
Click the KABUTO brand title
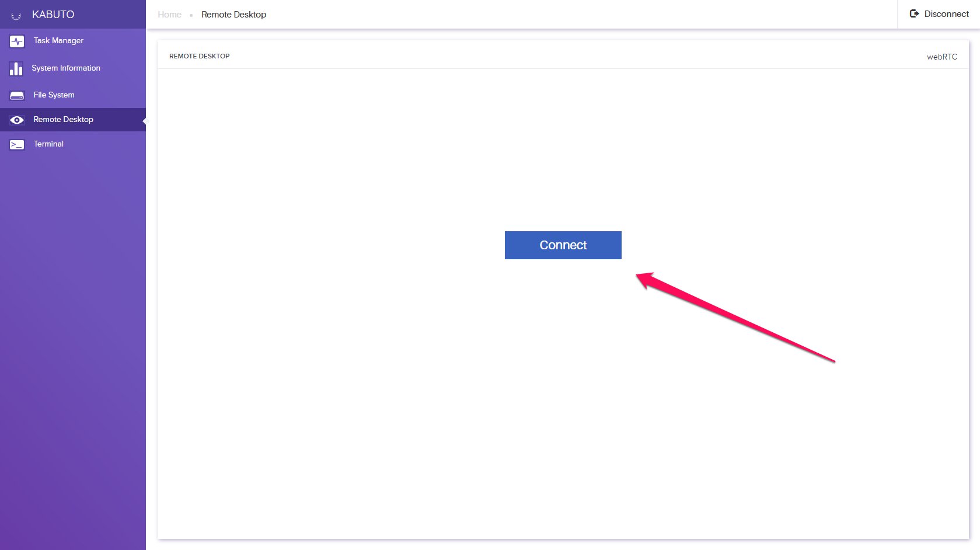click(x=53, y=15)
